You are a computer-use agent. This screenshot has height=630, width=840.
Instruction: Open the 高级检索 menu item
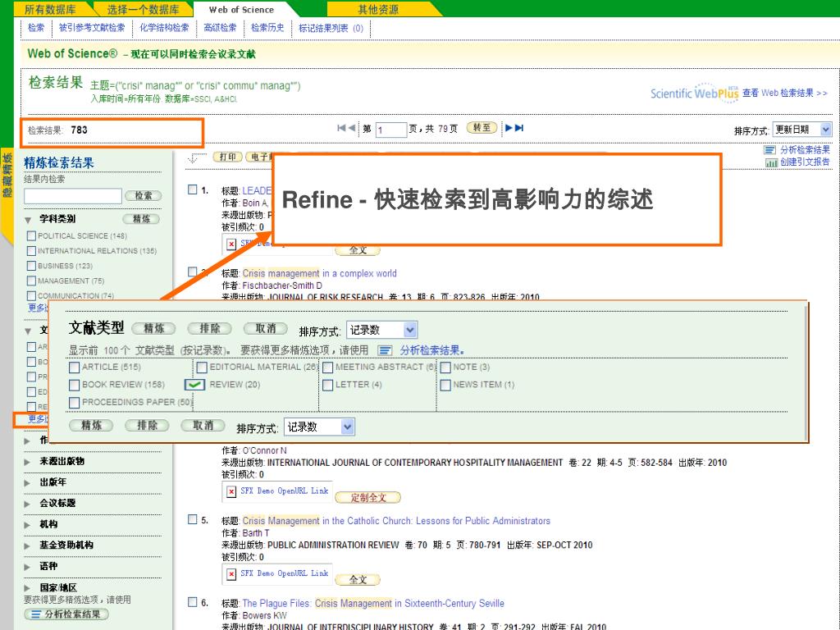tap(220, 28)
